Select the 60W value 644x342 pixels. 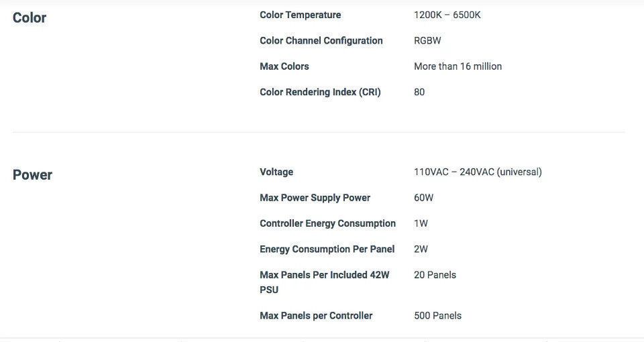[x=423, y=198]
